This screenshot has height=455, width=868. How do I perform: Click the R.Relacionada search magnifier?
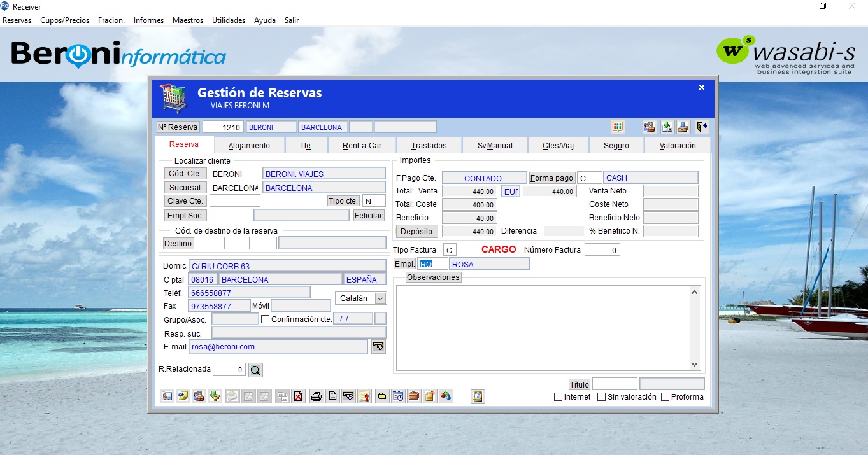click(255, 369)
